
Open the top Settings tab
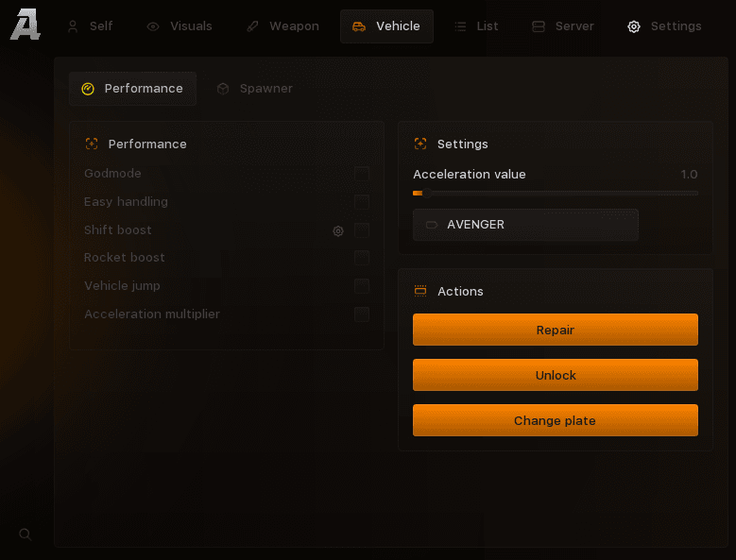pos(664,26)
